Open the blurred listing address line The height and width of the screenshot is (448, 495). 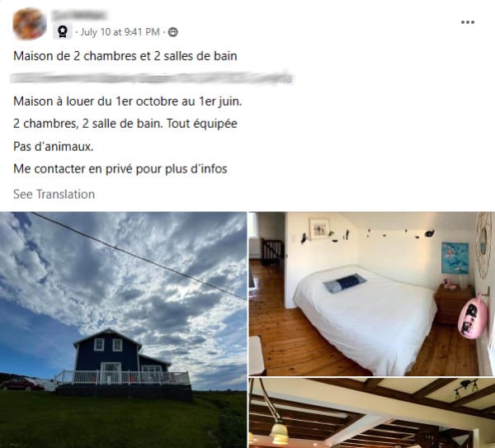coord(151,78)
